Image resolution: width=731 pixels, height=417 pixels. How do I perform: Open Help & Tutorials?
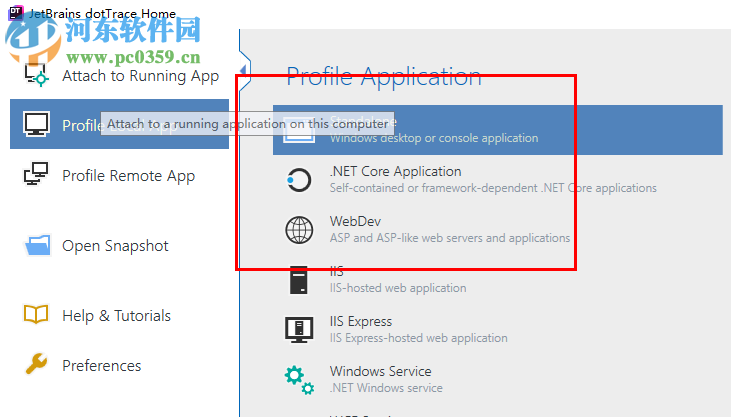116,316
